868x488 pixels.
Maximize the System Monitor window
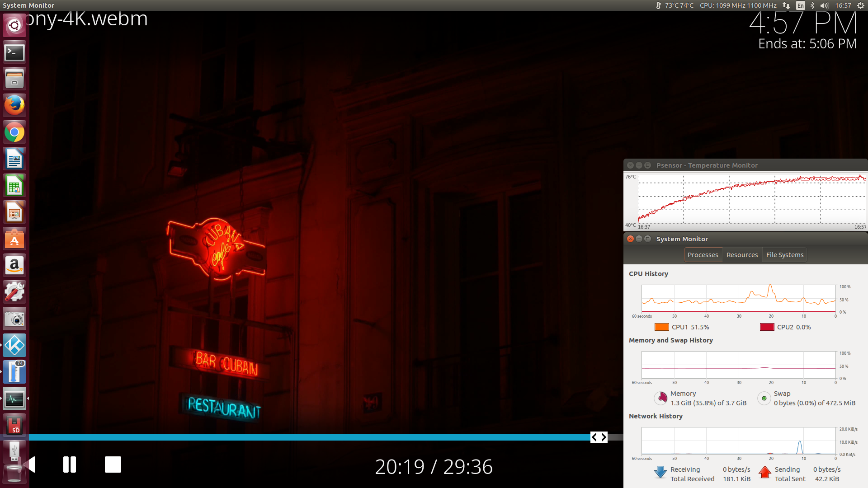(x=647, y=239)
